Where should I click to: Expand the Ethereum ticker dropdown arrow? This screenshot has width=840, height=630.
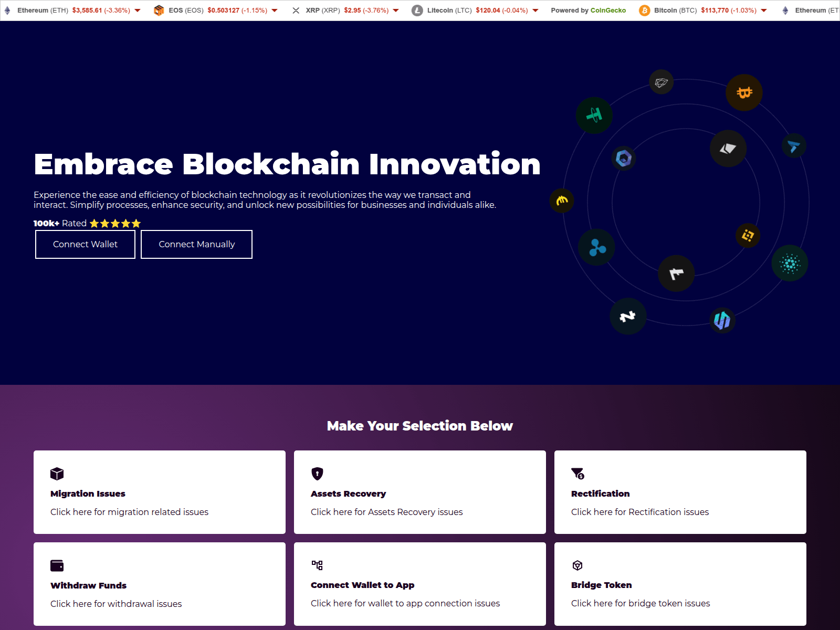(138, 10)
